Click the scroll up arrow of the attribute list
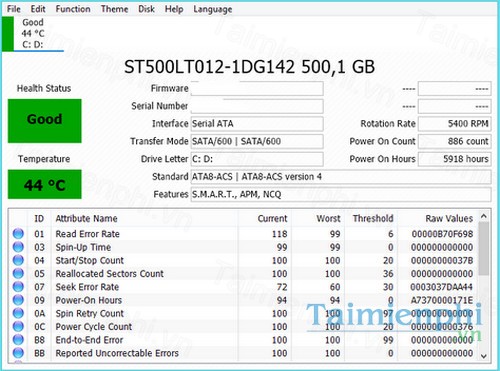 (x=484, y=216)
